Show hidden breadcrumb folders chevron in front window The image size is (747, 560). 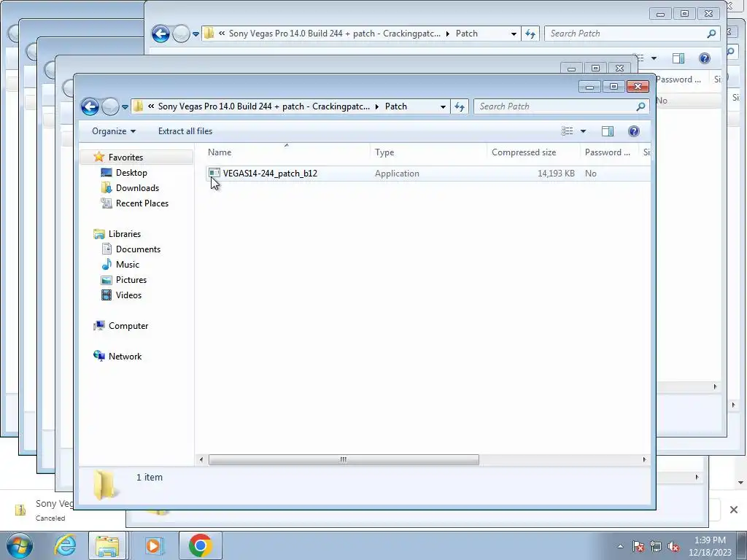tap(151, 106)
